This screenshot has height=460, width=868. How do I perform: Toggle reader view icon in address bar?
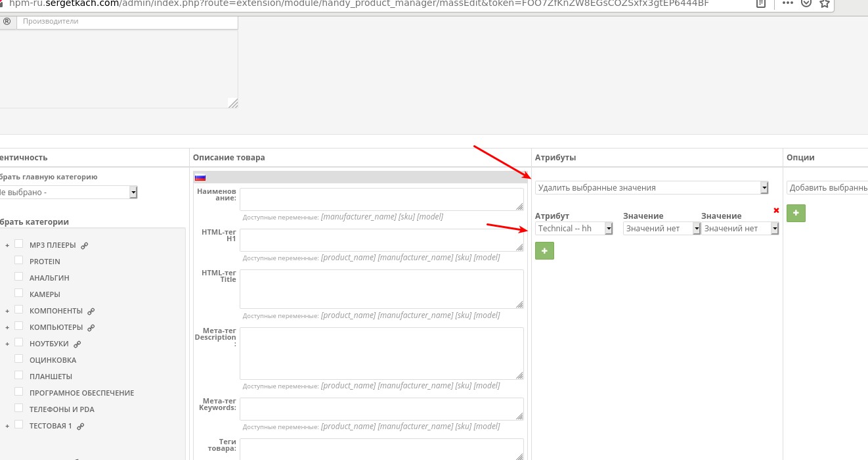pos(760,3)
